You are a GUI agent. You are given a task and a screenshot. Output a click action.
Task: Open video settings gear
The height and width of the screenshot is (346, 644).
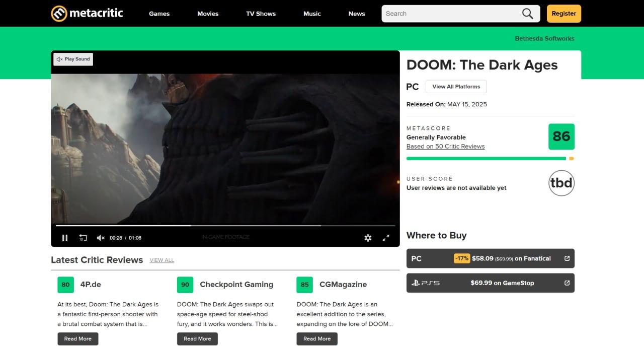click(x=368, y=238)
